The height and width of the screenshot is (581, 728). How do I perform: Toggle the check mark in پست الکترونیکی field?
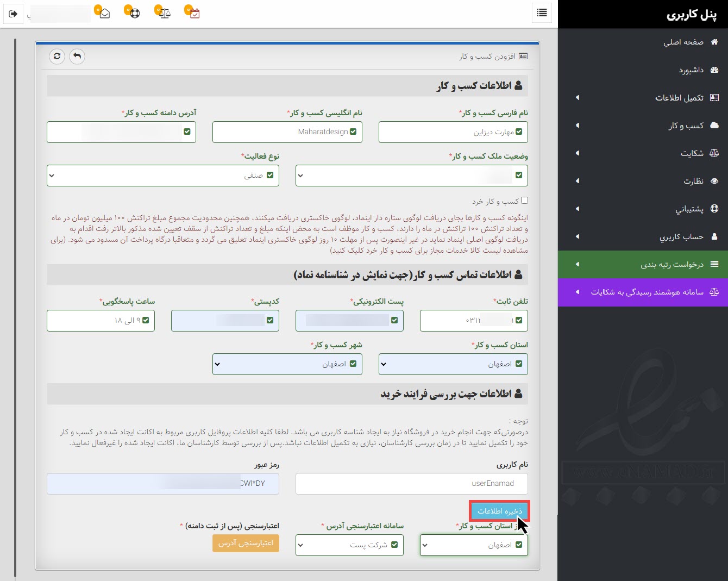[394, 320]
